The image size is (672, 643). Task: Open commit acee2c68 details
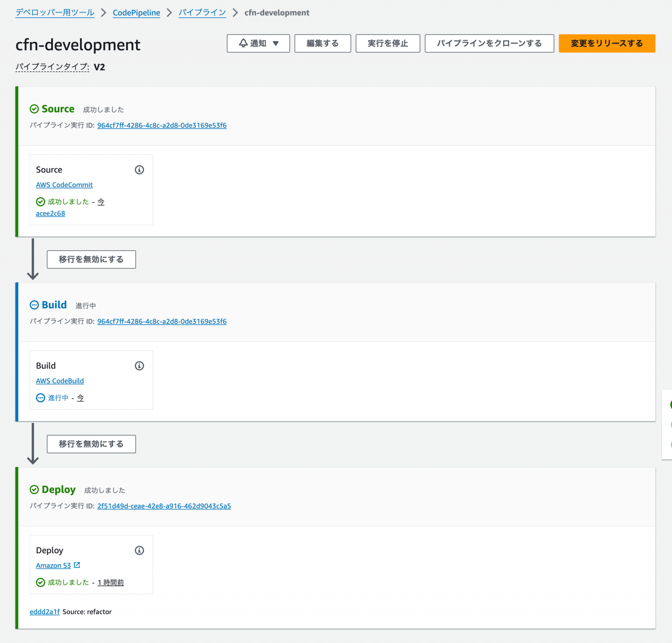pos(50,213)
